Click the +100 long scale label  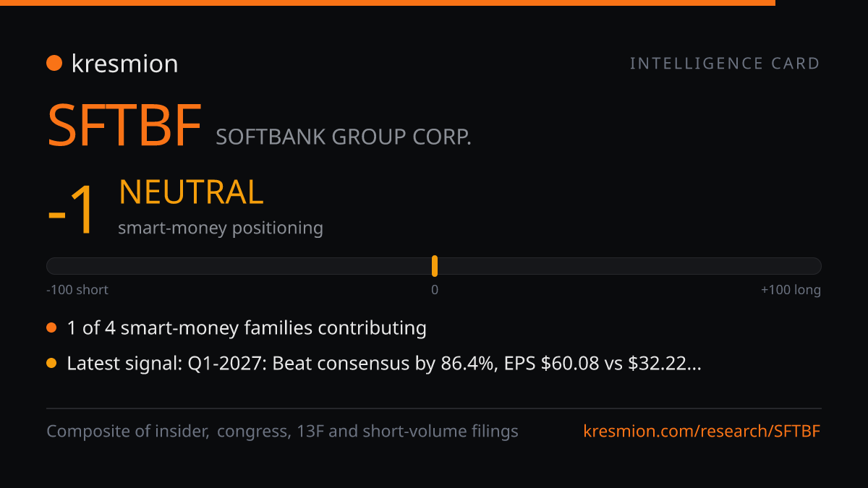pyautogui.click(x=791, y=290)
